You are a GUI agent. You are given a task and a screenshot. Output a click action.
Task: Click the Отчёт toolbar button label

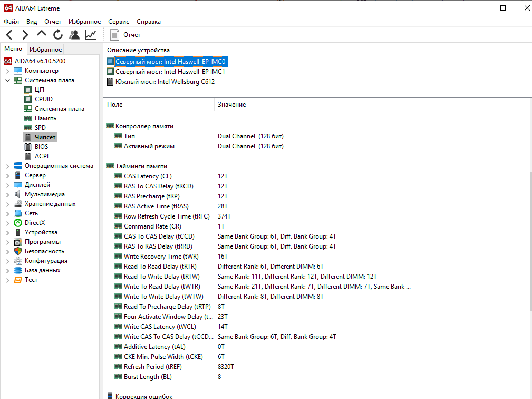coord(132,35)
